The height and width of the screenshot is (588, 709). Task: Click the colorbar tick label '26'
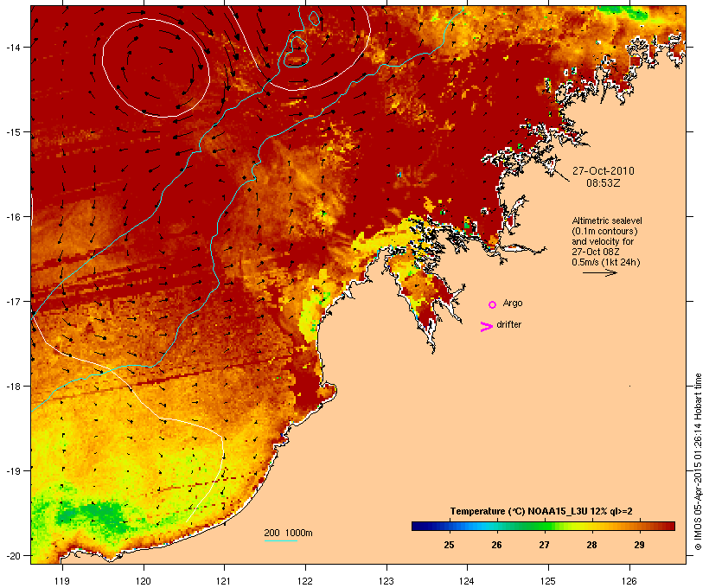[x=496, y=545]
